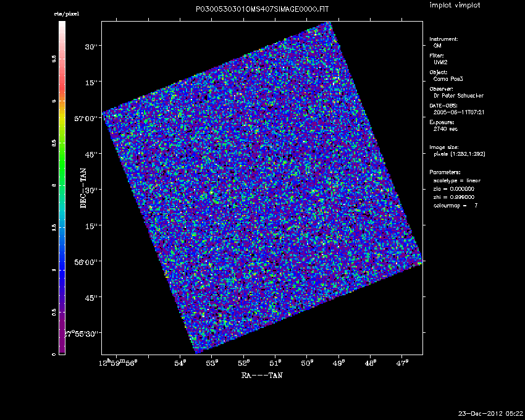The width and height of the screenshot is (525, 420).
Task: Click the colorbar tick label '0.5'
Action: (54, 312)
